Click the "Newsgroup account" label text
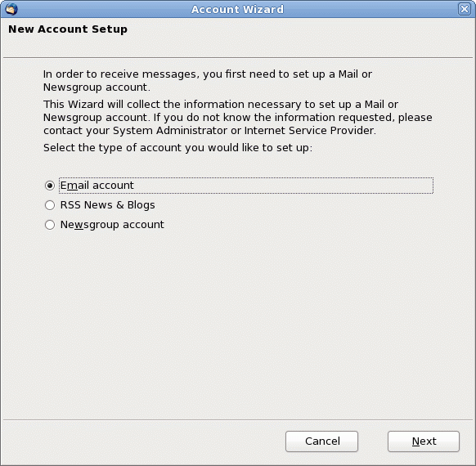The height and width of the screenshot is (466, 476). [112, 225]
